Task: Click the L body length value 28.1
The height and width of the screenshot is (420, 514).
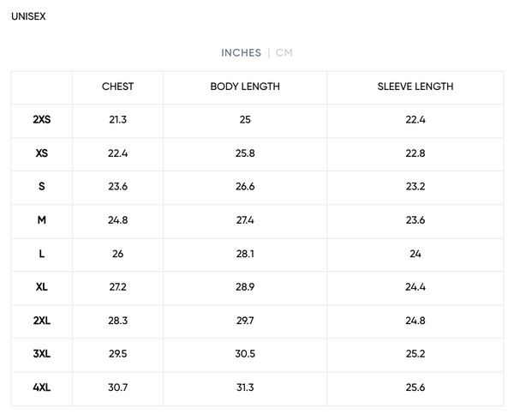Action: [x=245, y=254]
